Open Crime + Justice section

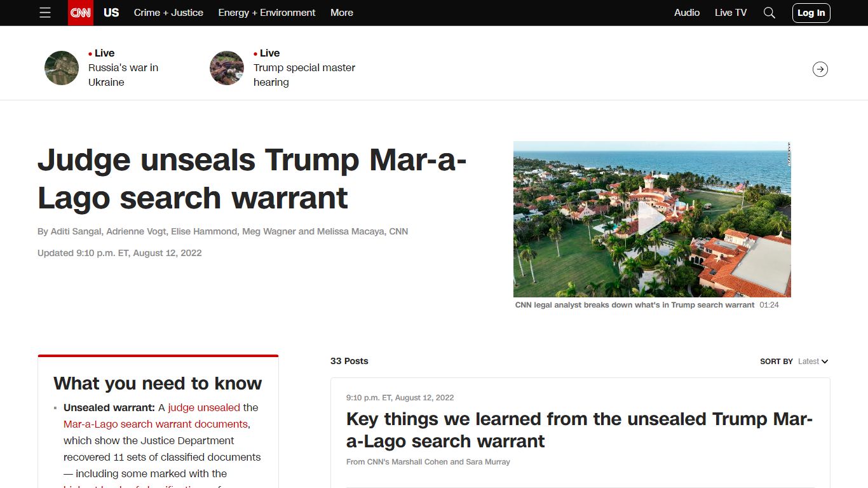168,13
